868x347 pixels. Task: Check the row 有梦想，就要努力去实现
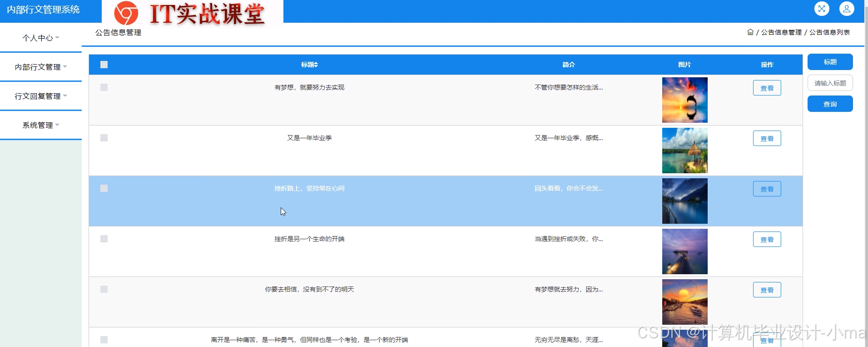pos(104,87)
